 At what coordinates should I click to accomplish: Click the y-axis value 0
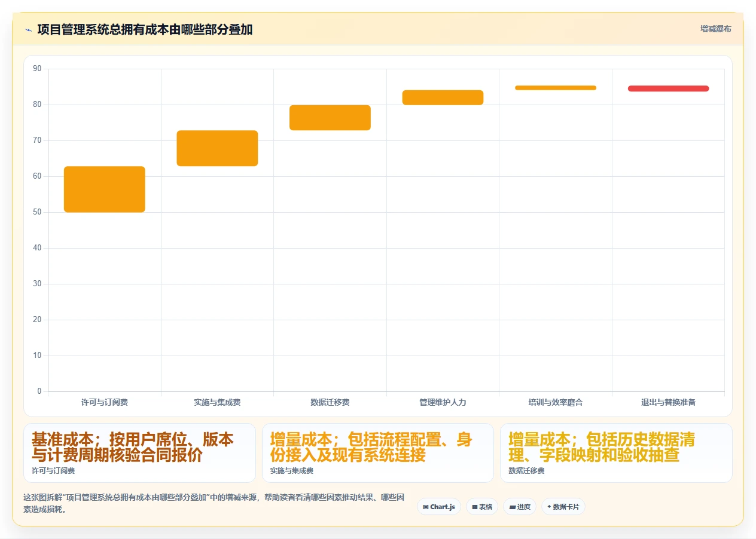pyautogui.click(x=39, y=391)
